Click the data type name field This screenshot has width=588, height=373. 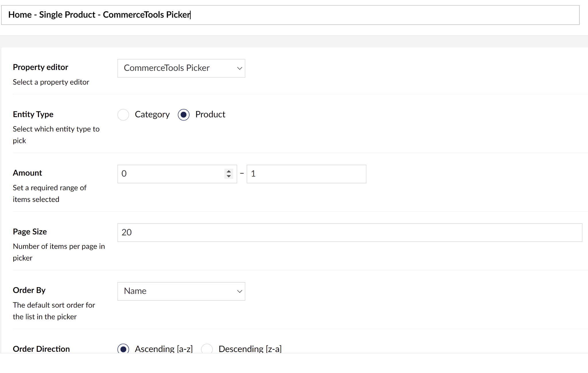pos(290,15)
